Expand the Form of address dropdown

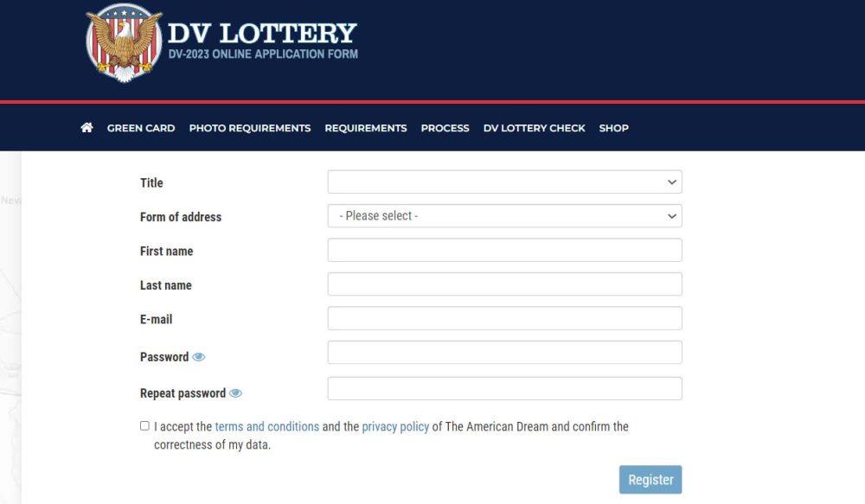coord(504,216)
